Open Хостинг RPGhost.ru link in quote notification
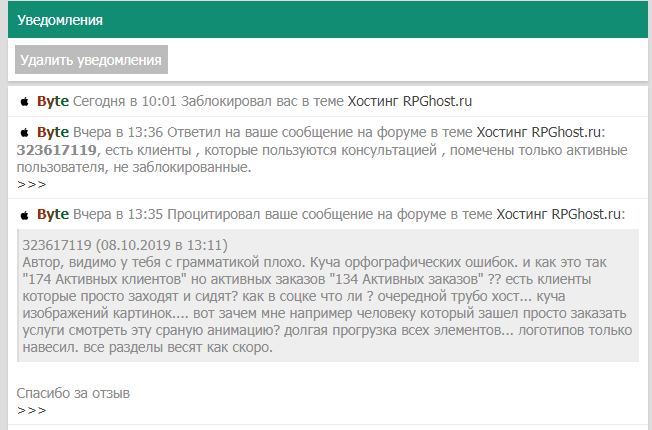The image size is (652, 430). tap(558, 214)
